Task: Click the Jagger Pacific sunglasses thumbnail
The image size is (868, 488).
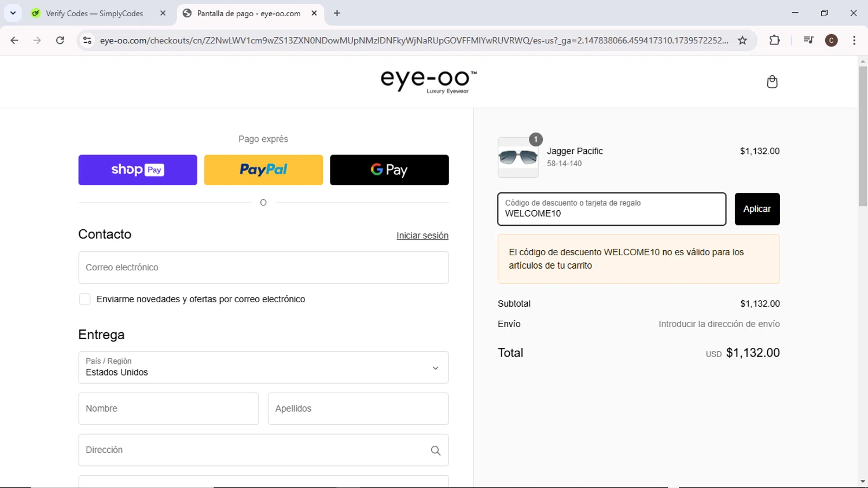Action: (518, 157)
